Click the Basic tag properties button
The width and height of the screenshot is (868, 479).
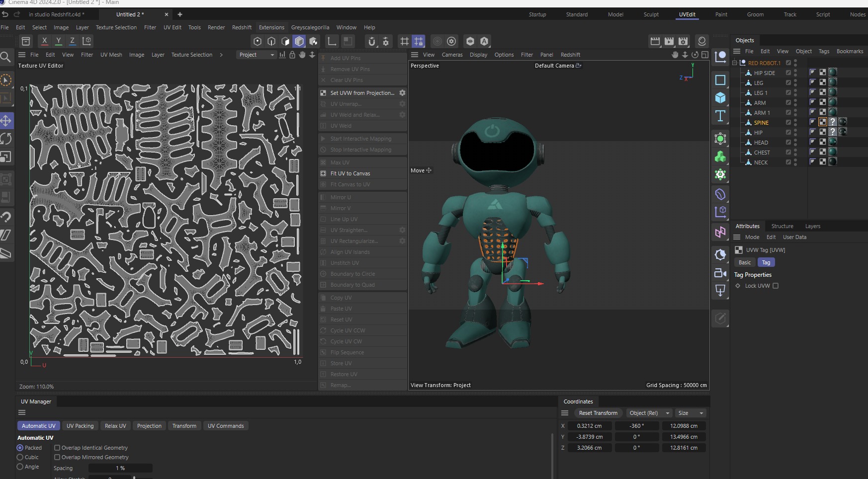pyautogui.click(x=745, y=262)
